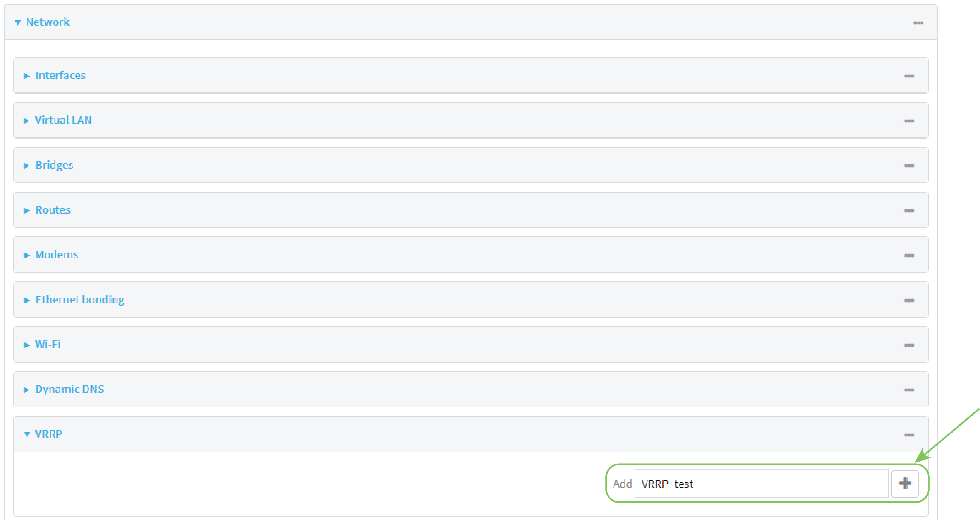Select the Virtual LAN heading link

pyautogui.click(x=63, y=120)
